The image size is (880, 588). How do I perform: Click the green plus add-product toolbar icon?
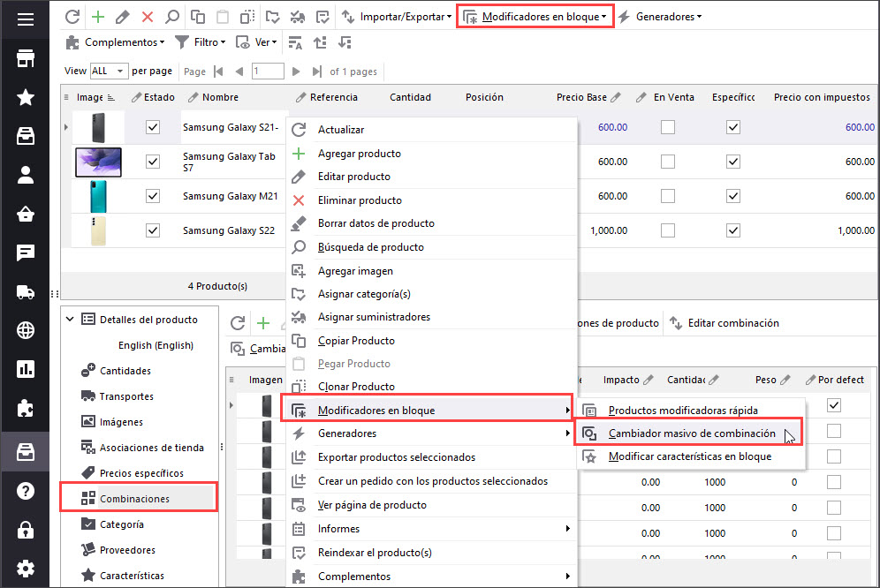click(x=98, y=17)
